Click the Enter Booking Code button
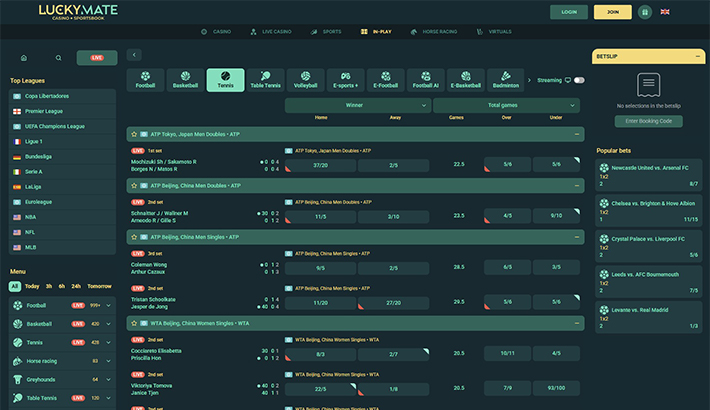This screenshot has width=710, height=410. click(x=648, y=121)
